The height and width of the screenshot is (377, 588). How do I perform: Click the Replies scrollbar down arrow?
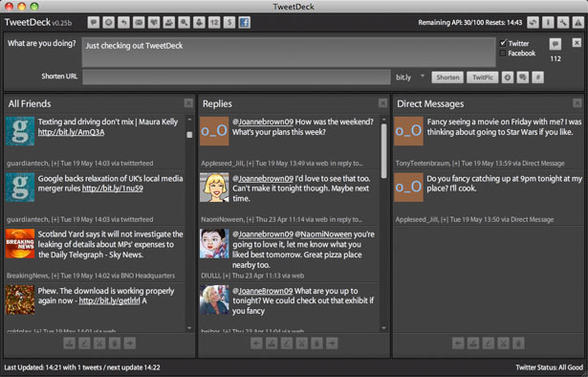pyautogui.click(x=383, y=327)
